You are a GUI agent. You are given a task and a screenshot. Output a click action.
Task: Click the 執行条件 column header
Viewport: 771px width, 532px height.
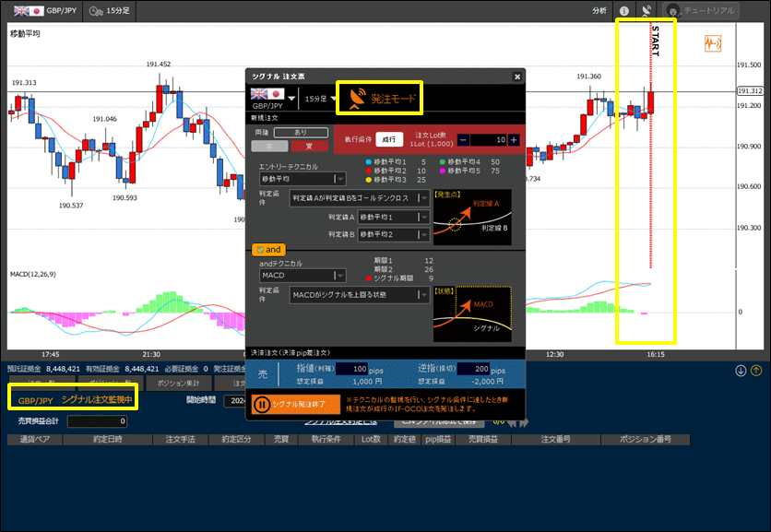326,440
